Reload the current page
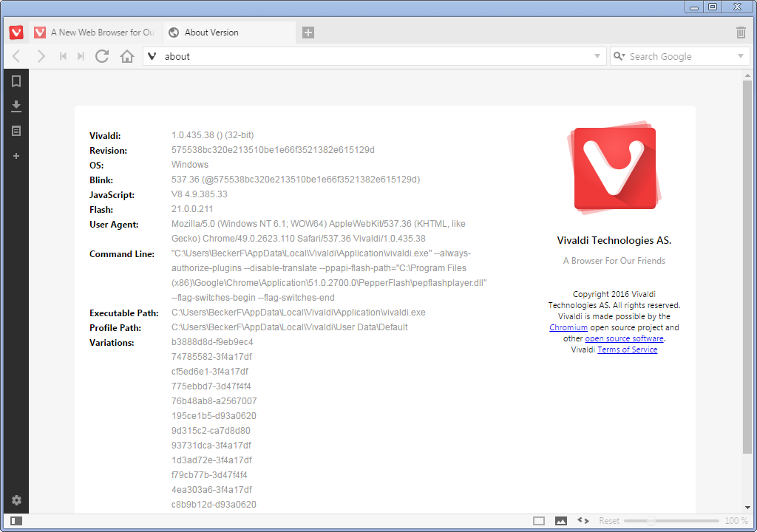757x532 pixels. tap(102, 55)
